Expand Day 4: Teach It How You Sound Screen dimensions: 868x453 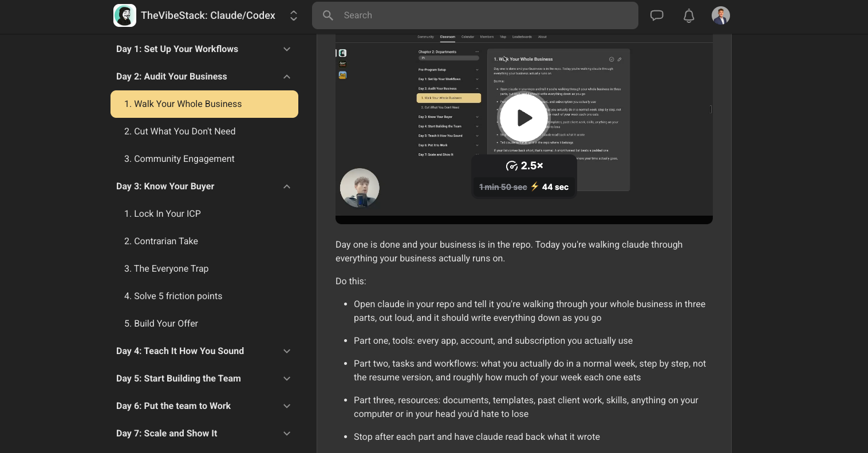204,351
